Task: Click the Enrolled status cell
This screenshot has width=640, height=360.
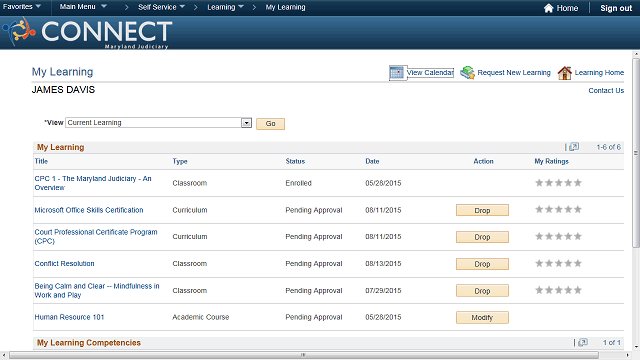Action: point(298,183)
